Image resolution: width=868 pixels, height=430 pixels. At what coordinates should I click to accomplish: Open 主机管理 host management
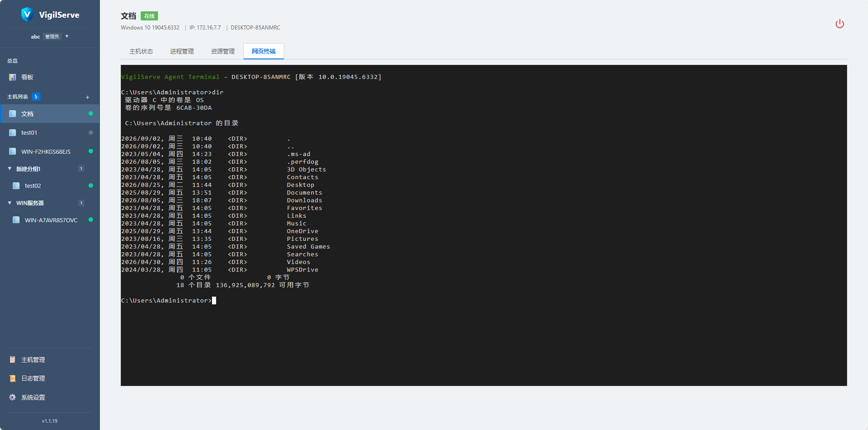49,360
